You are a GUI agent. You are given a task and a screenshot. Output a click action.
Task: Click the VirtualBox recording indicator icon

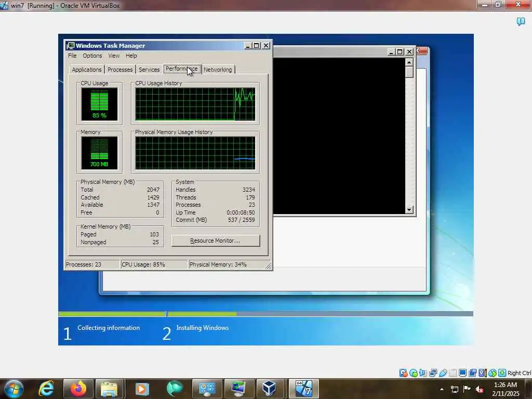click(472, 373)
